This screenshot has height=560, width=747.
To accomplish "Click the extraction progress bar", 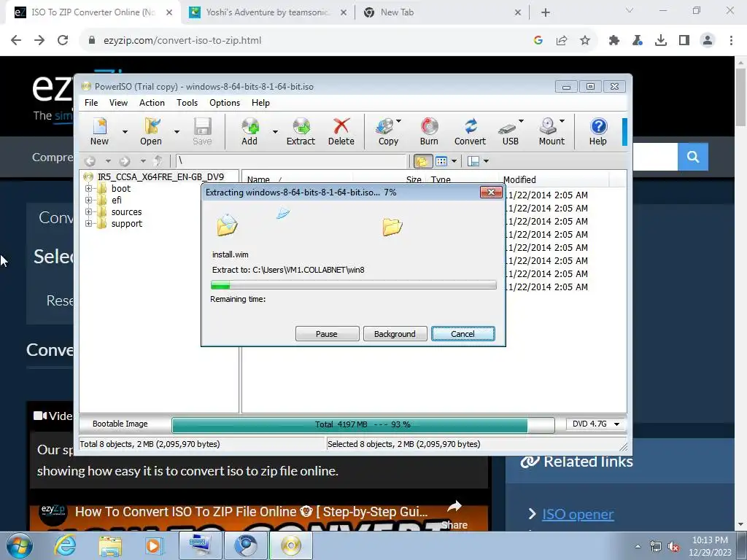I will pos(354,285).
